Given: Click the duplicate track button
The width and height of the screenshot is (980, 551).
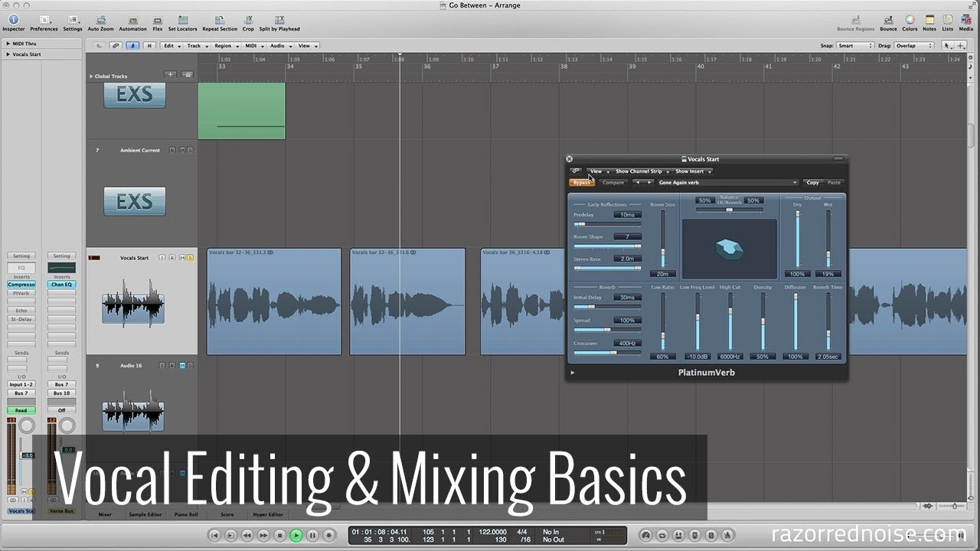Looking at the screenshot, I should click(x=188, y=75).
